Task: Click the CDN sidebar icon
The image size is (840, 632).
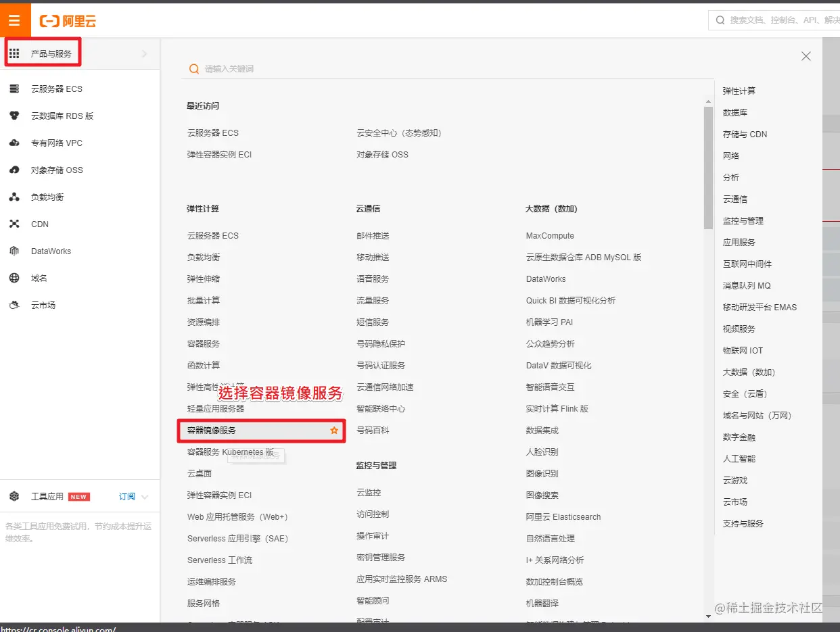Action: 14,224
